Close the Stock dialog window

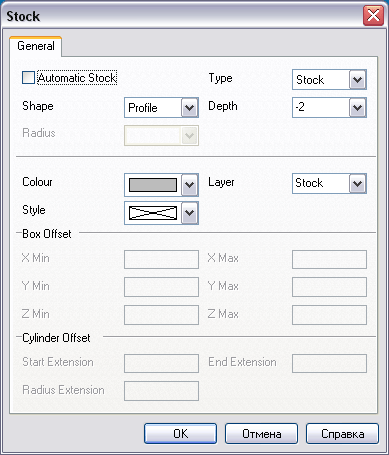pyautogui.click(x=373, y=16)
